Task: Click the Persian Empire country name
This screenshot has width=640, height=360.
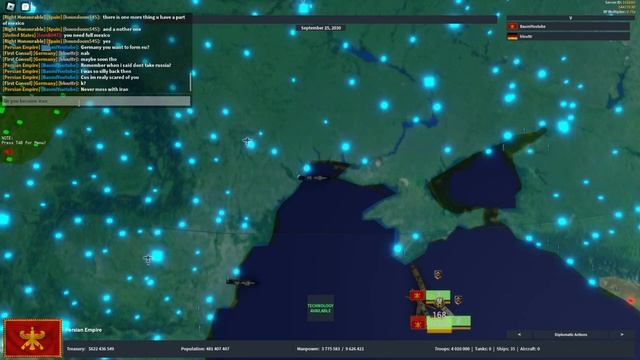Action: click(x=84, y=330)
